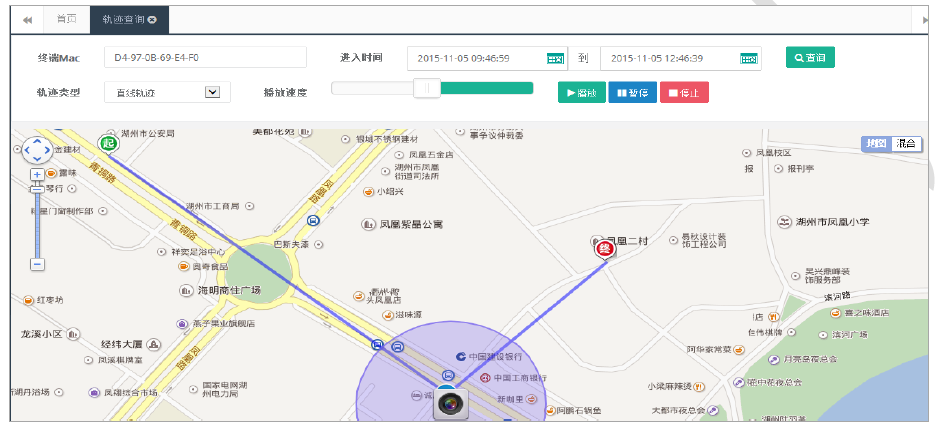Click the 湖州市凤凰小学 school icon

(x=784, y=221)
